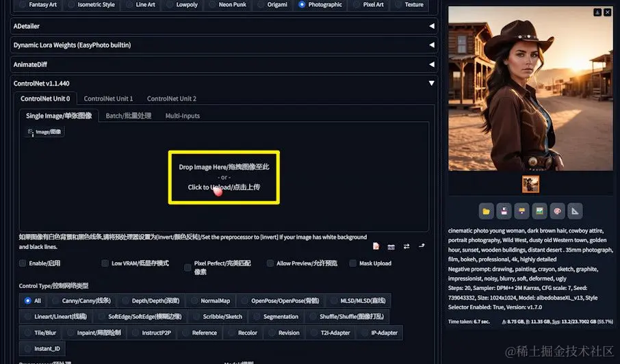
Task: Open the output images folder icon
Action: tap(486, 211)
